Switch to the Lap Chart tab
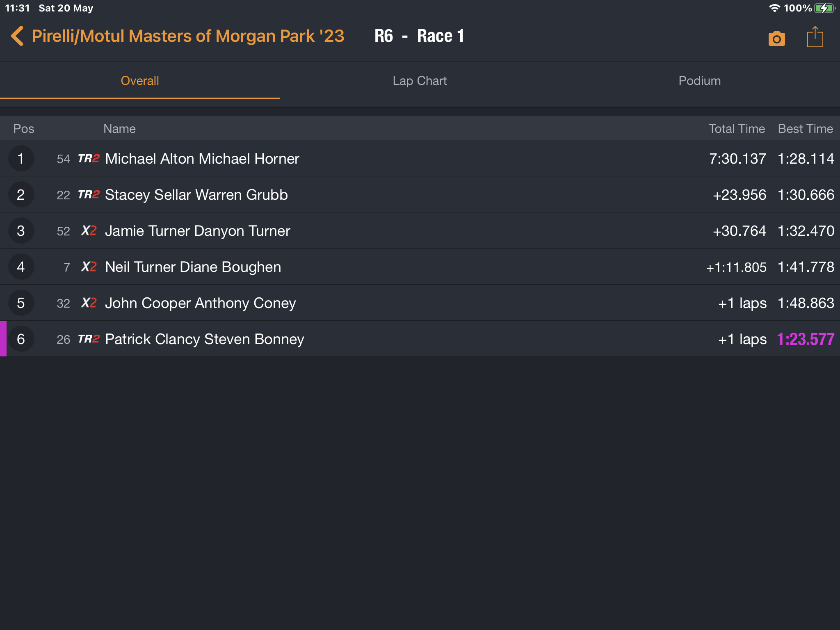This screenshot has height=630, width=840. (420, 81)
